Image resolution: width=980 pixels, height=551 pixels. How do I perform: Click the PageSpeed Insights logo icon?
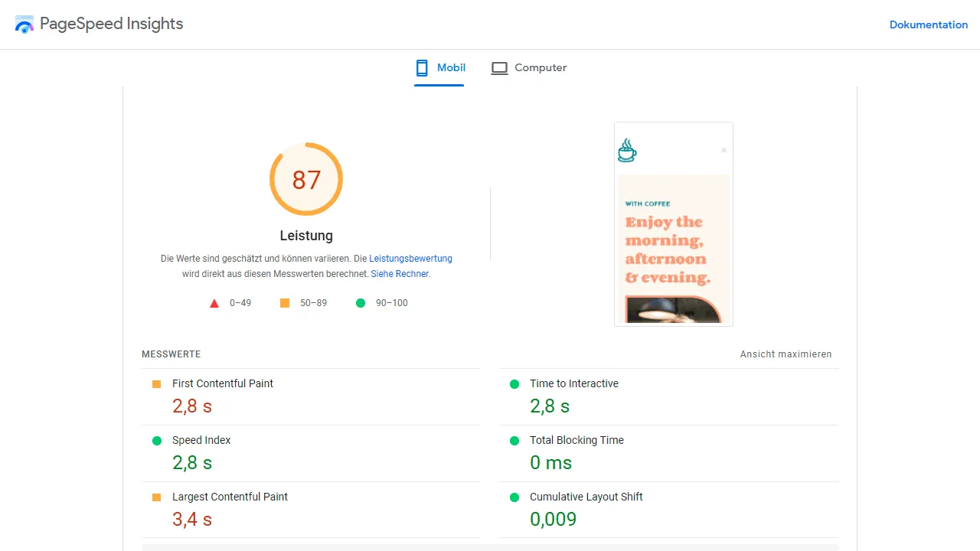click(x=24, y=24)
